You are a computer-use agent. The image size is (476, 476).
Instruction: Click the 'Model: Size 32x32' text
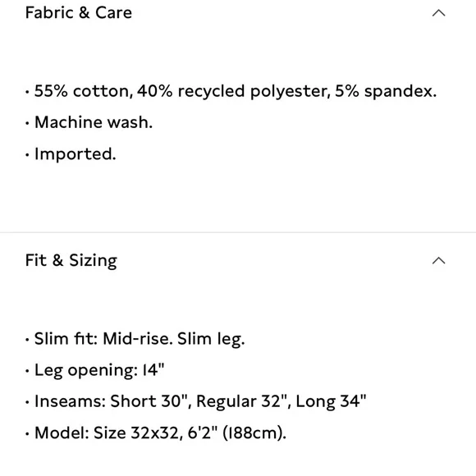pos(107,433)
